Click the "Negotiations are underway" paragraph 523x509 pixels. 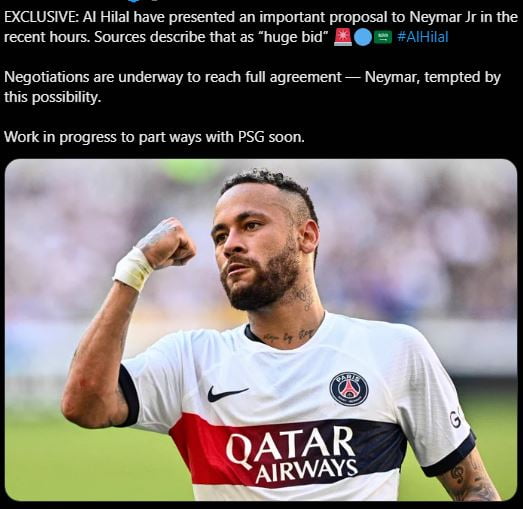click(x=252, y=87)
